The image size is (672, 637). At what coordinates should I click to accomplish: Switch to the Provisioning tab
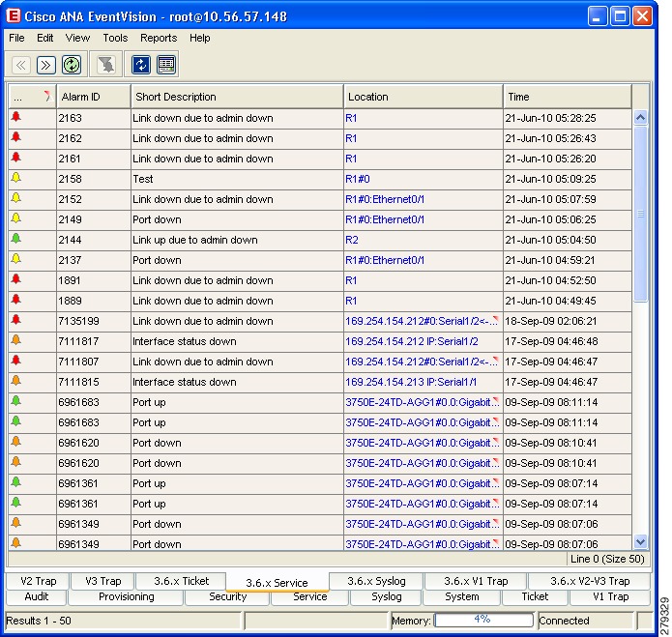pyautogui.click(x=126, y=596)
